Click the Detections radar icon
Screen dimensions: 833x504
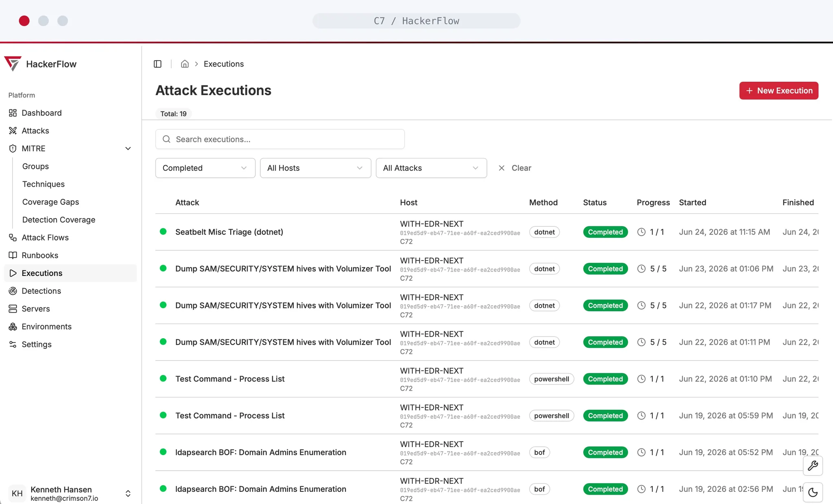13,291
